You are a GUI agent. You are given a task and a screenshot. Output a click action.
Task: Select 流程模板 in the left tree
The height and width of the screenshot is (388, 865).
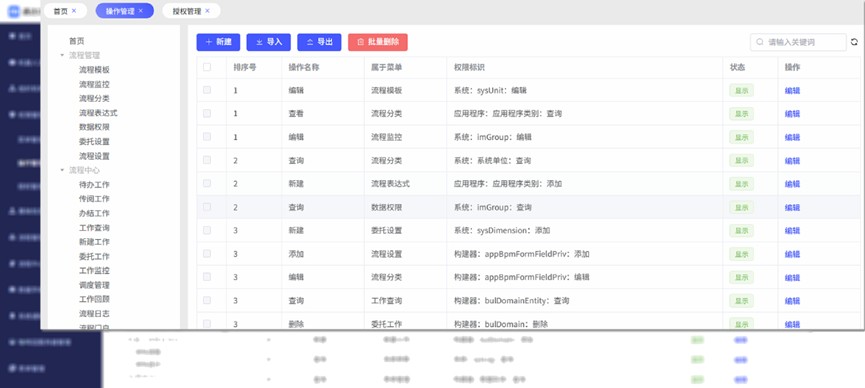point(94,70)
